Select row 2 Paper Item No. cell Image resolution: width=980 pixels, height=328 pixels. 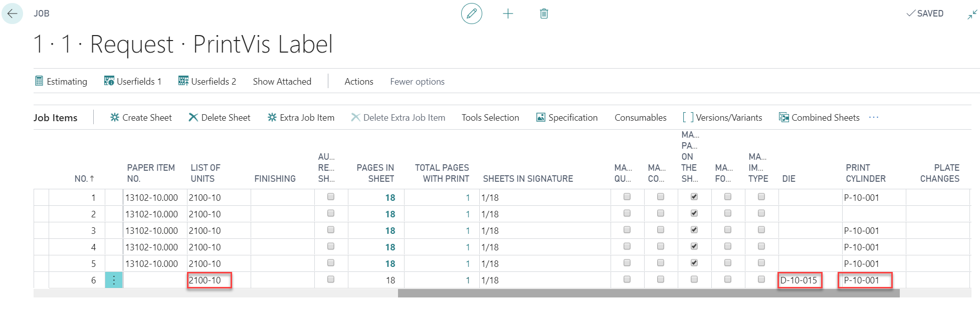point(155,214)
